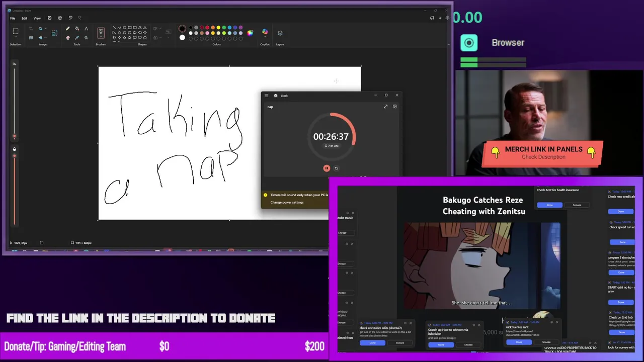Click Done under Check on 2nd Job
Screen dimensions: 644x362
click(621, 332)
